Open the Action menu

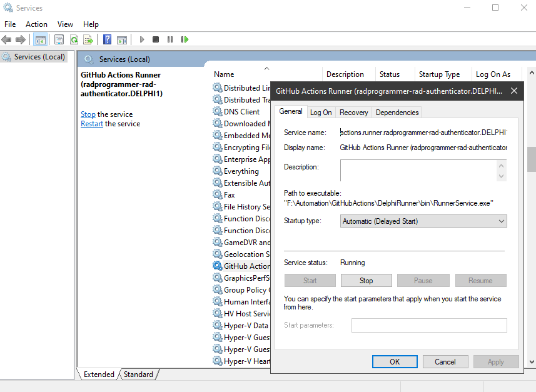(x=36, y=24)
